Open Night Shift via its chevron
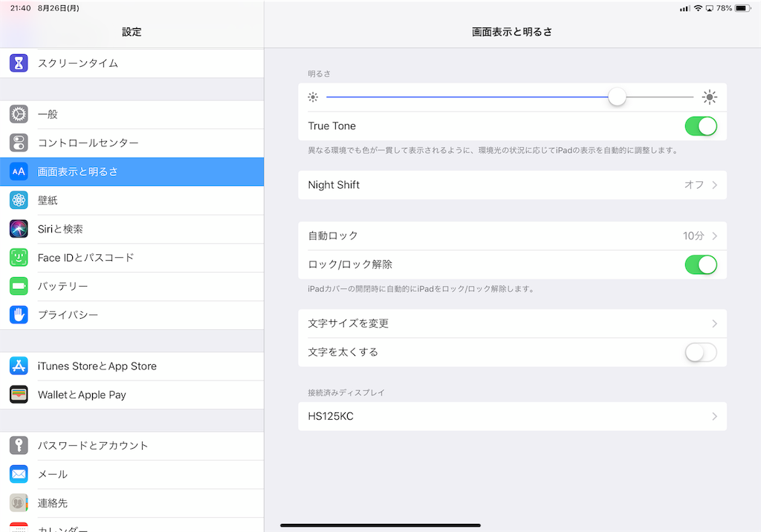 [x=714, y=185]
